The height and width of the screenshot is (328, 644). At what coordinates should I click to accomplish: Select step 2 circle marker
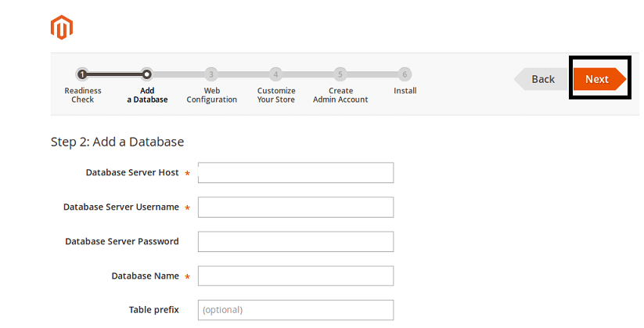tap(146, 74)
